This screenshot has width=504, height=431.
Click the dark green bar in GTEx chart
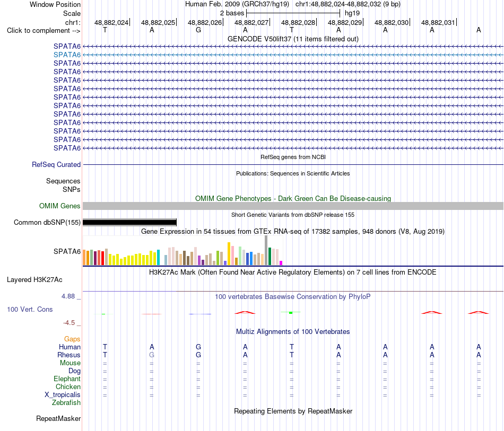[x=270, y=256]
